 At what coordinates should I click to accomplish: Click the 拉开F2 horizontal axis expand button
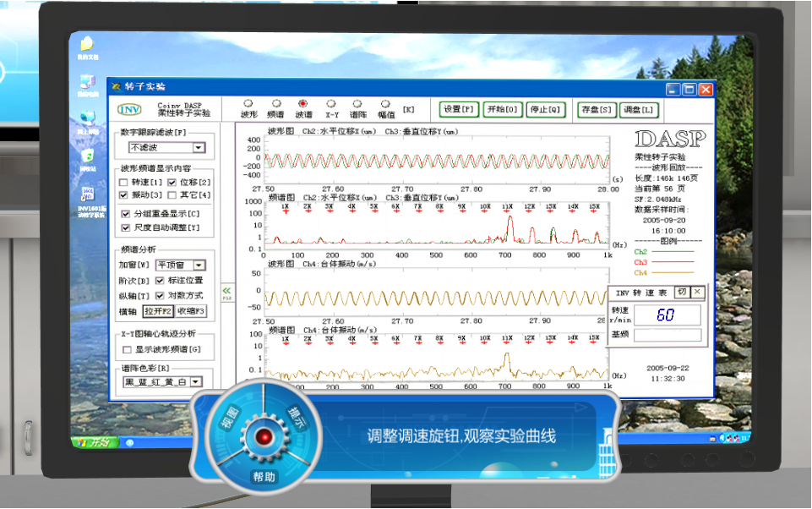[159, 311]
